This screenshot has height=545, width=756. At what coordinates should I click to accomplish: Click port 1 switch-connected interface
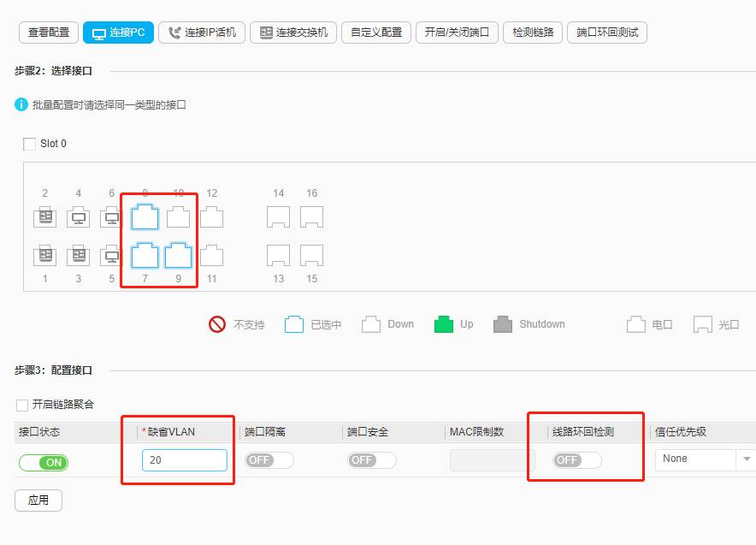(44, 256)
